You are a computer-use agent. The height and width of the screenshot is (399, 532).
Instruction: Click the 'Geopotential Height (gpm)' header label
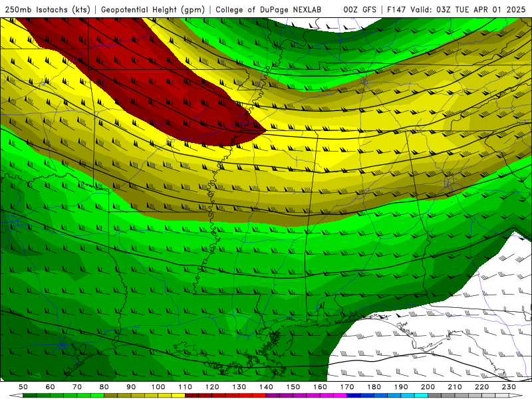click(x=153, y=10)
